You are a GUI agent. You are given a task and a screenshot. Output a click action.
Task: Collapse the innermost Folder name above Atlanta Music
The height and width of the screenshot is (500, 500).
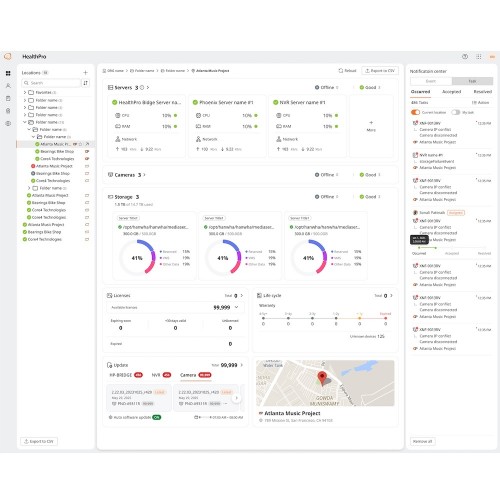tap(33, 137)
